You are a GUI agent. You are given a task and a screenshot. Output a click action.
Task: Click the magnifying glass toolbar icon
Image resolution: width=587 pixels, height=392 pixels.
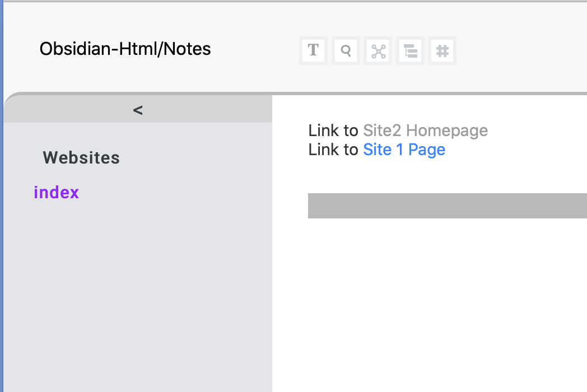(346, 50)
